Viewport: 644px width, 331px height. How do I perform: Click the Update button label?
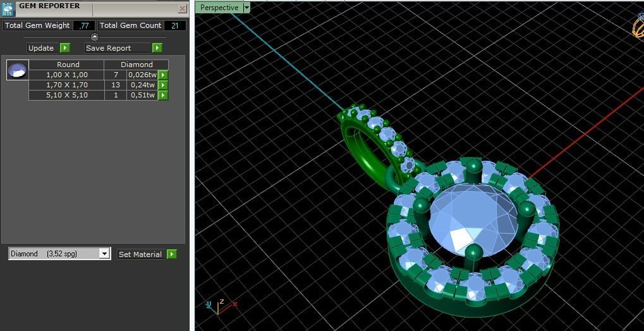[x=43, y=48]
